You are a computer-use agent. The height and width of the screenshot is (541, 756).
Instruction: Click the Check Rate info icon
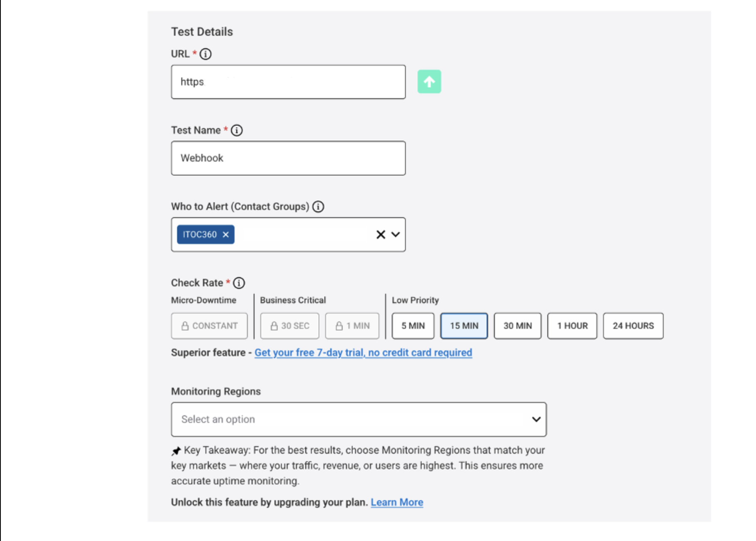[239, 283]
